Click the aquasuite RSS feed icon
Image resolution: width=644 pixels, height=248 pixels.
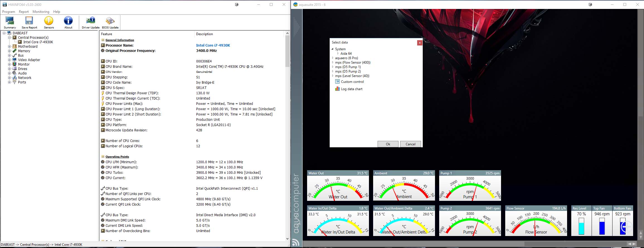[x=296, y=242]
